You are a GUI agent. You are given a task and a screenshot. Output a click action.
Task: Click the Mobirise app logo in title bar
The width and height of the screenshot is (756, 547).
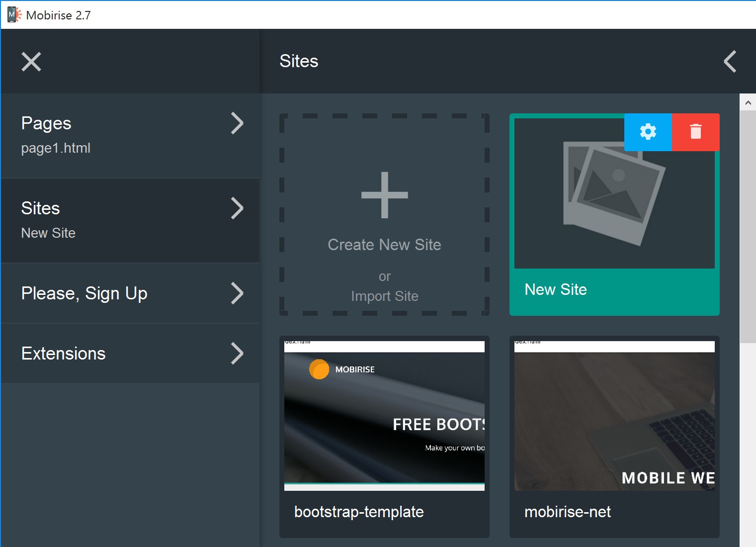[13, 15]
